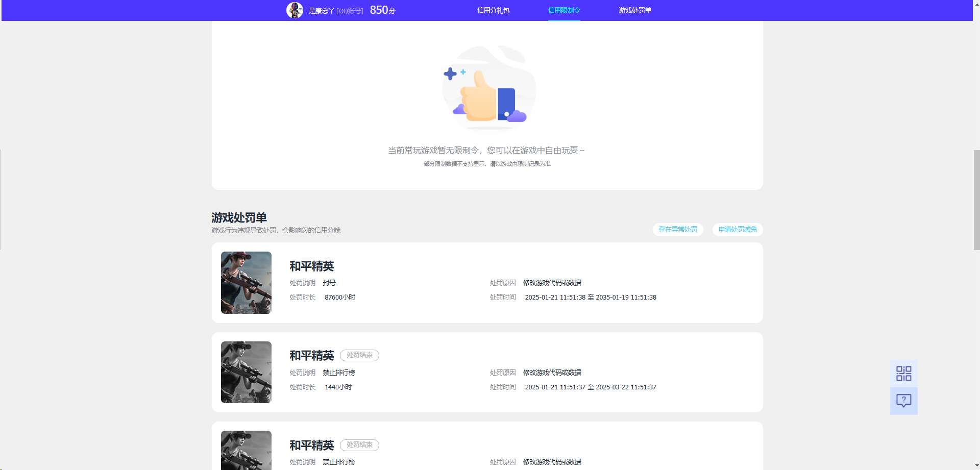Click the 存在异常处罚 button
The width and height of the screenshot is (980, 470).
coord(678,230)
